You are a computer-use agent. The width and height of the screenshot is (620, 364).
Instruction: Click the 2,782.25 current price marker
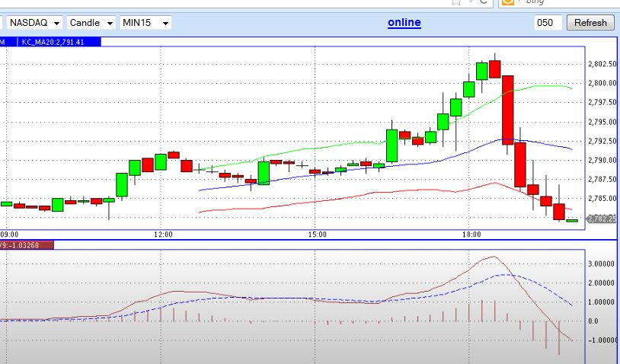tap(602, 219)
